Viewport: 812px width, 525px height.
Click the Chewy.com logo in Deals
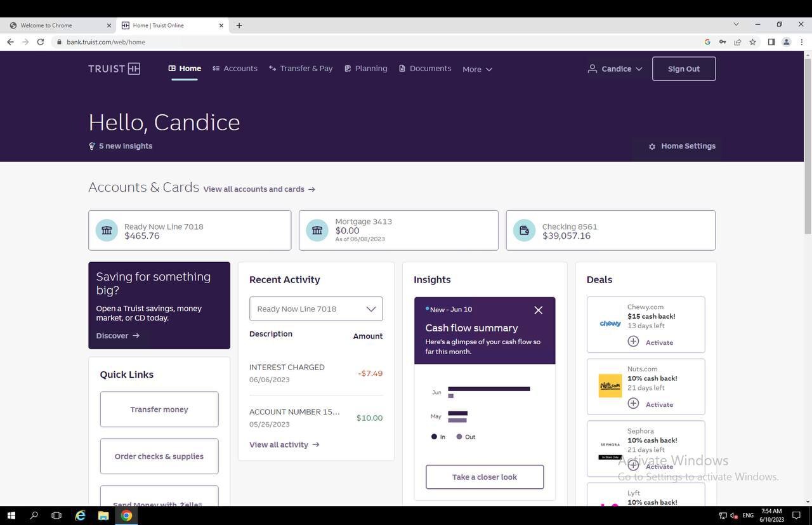pyautogui.click(x=610, y=324)
